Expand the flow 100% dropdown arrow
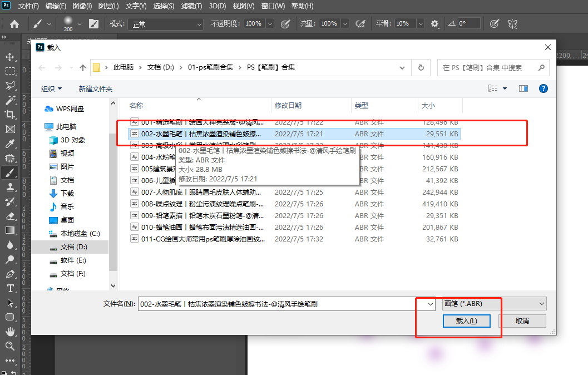Image resolution: width=588 pixels, height=375 pixels. click(x=345, y=23)
